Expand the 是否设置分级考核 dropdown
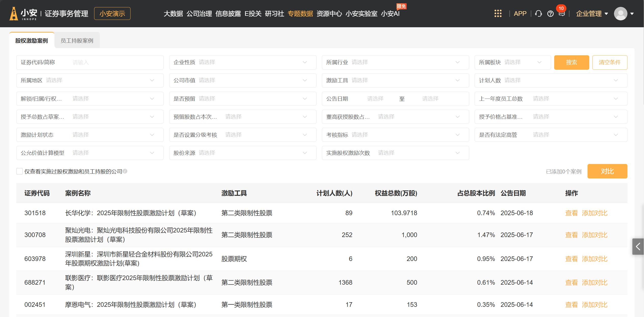The height and width of the screenshot is (317, 644). (x=242, y=135)
